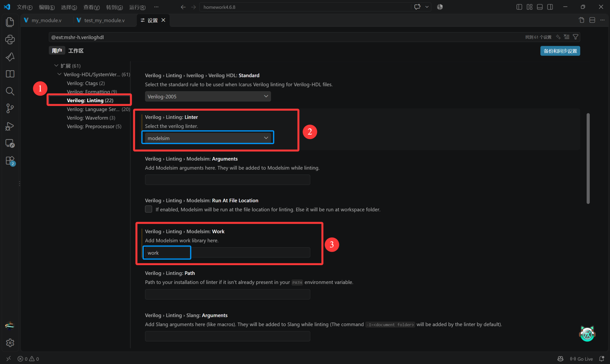Open the Explorer files icon in activity bar
The image size is (610, 364).
(x=10, y=22)
